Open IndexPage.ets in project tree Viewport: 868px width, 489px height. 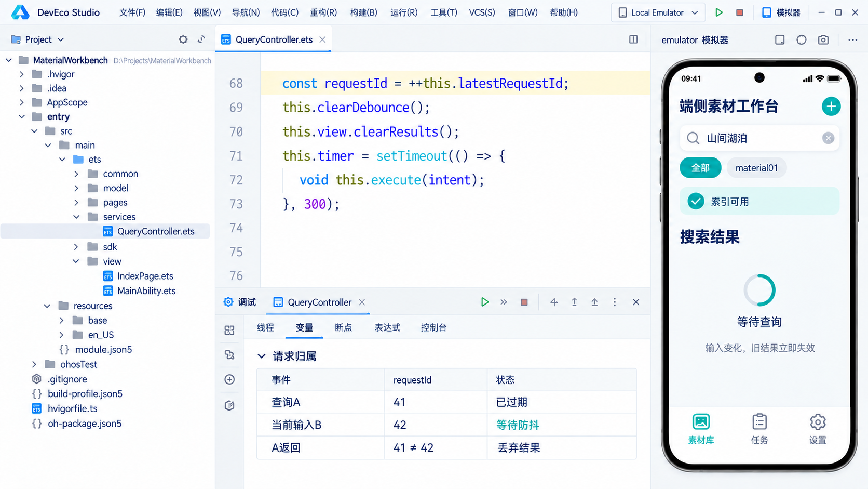click(x=145, y=276)
